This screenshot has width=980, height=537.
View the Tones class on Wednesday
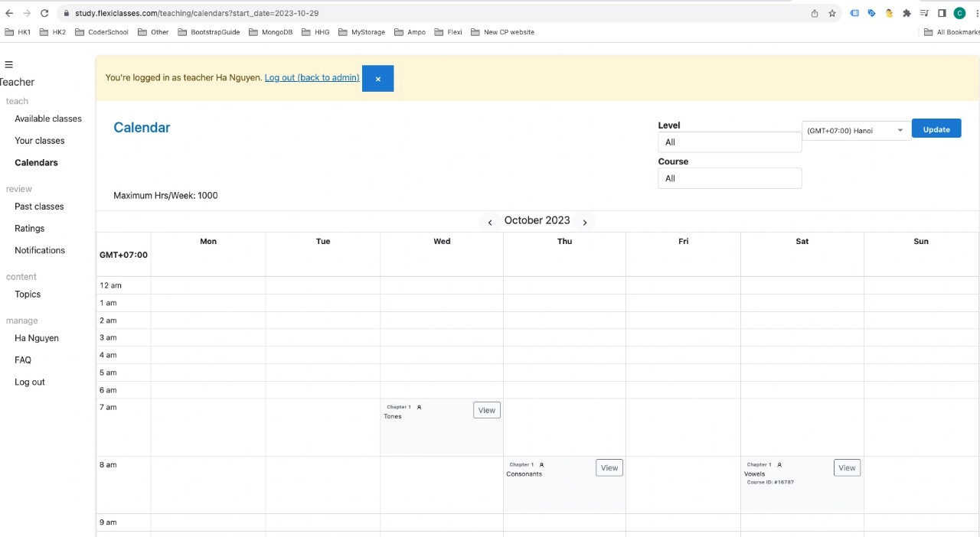(x=486, y=411)
